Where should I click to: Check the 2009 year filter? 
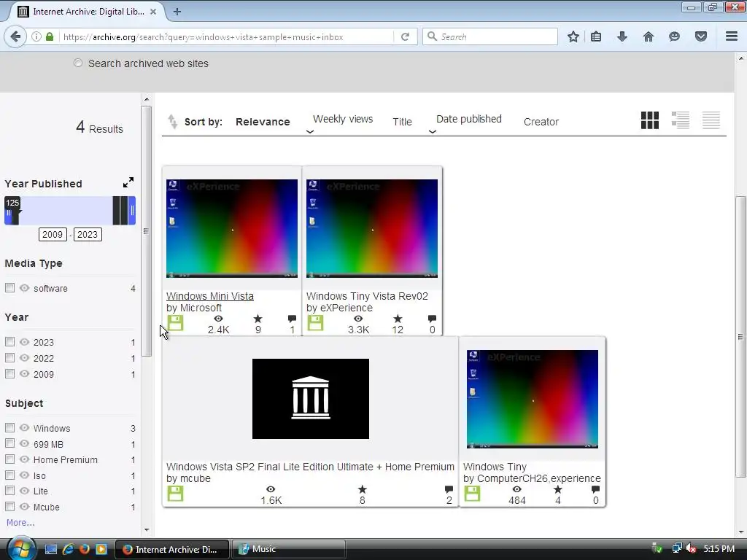point(9,373)
